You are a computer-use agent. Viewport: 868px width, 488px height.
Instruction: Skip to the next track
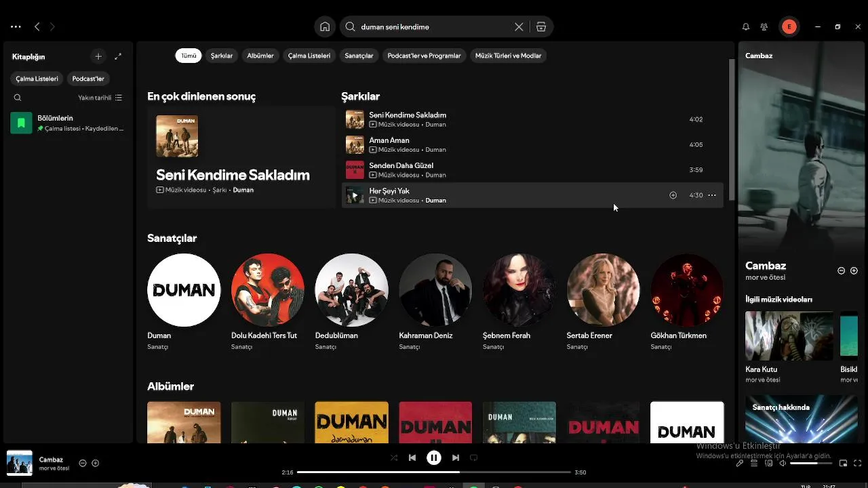point(456,457)
